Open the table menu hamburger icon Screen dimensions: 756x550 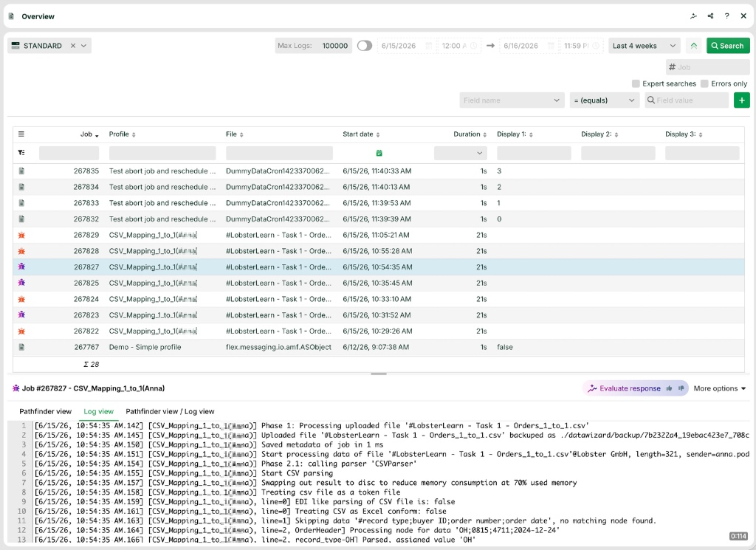tap(21, 134)
